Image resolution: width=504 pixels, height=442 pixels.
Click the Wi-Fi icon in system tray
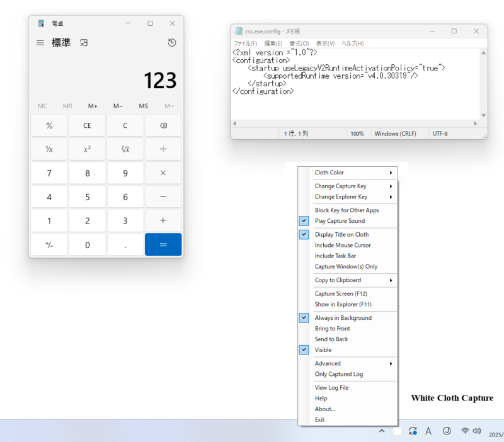click(465, 431)
